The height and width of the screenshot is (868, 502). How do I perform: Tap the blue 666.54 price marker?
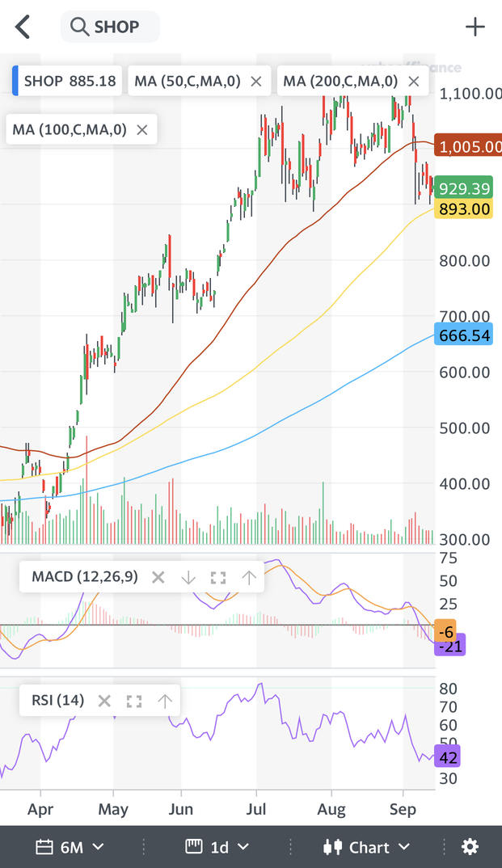click(463, 335)
